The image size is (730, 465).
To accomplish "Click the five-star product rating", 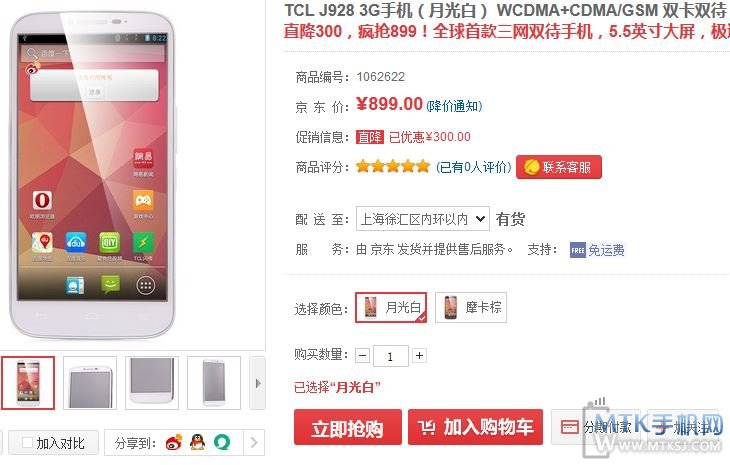I will tap(393, 166).
